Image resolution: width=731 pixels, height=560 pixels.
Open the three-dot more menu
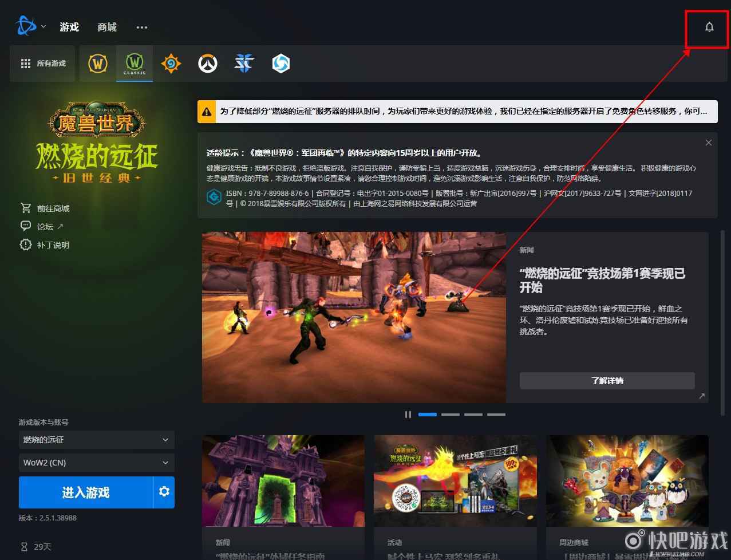pos(142,27)
